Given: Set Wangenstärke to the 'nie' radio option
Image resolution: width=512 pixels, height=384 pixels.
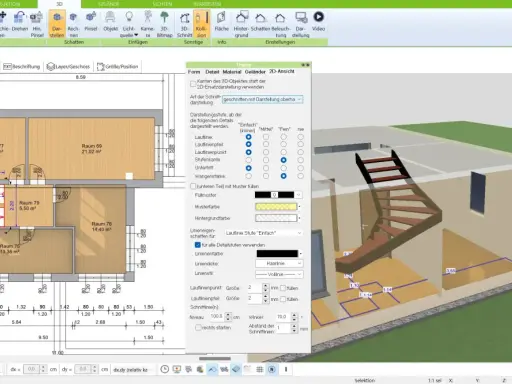Looking at the screenshot, I should click(300, 176).
